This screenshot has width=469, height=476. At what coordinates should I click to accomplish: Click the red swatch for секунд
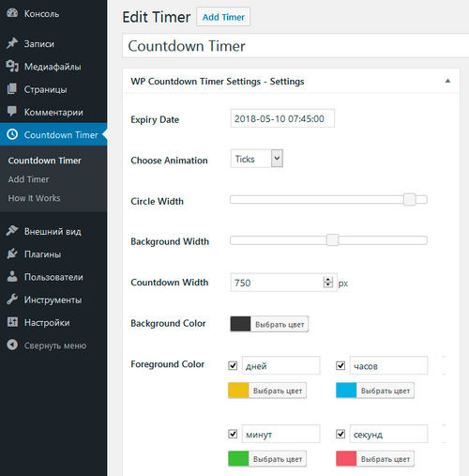(x=346, y=459)
